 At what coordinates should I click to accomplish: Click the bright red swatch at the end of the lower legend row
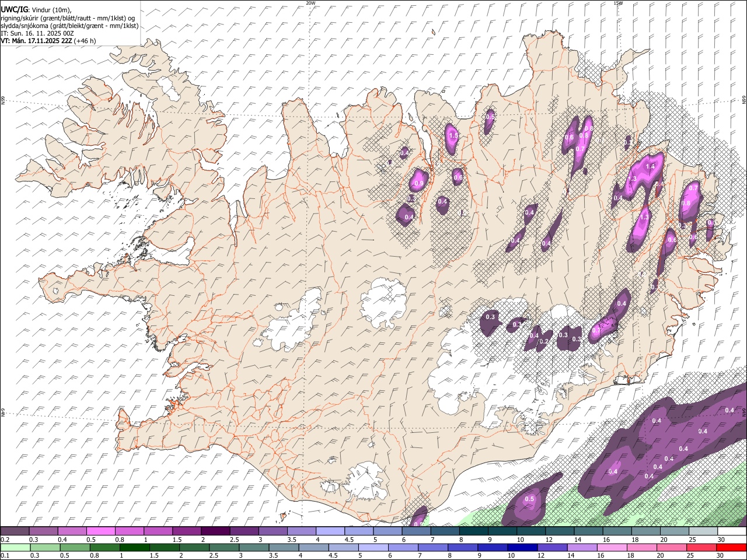coord(731,548)
